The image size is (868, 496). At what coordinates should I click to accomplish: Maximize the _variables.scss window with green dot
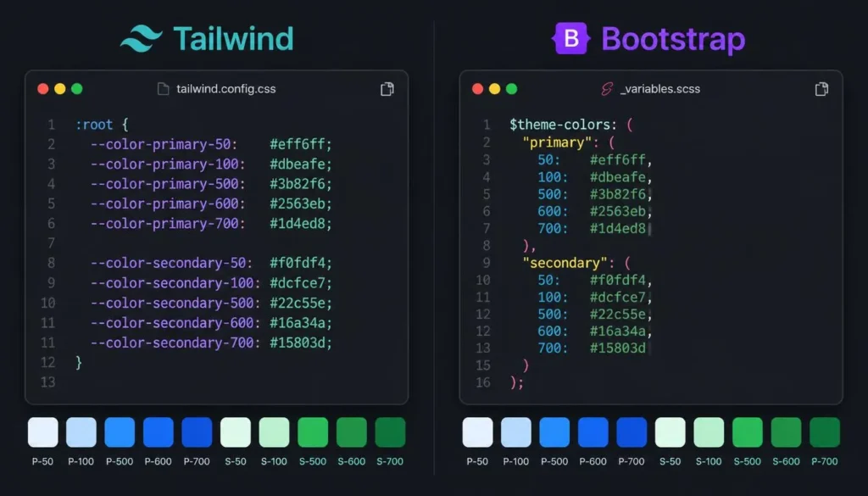pos(511,89)
